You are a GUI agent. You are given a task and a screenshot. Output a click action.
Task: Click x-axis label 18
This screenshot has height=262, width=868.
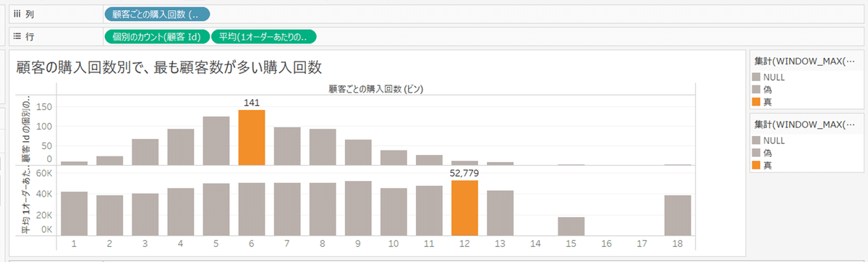pos(678,244)
